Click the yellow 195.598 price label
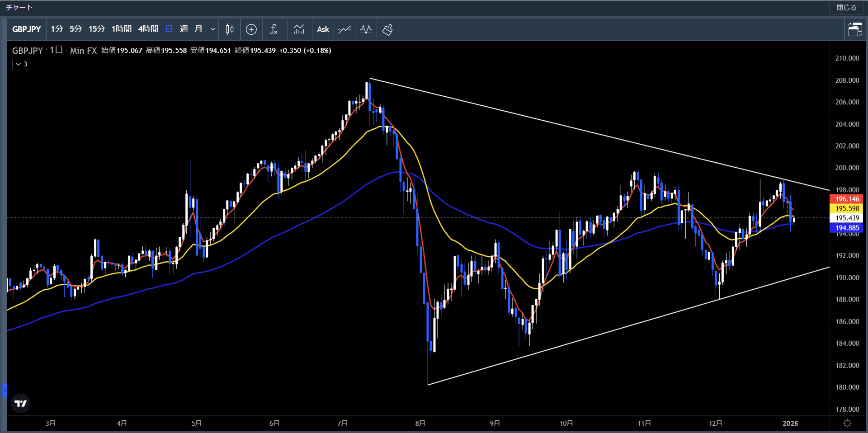The height and width of the screenshot is (433, 868). point(847,208)
